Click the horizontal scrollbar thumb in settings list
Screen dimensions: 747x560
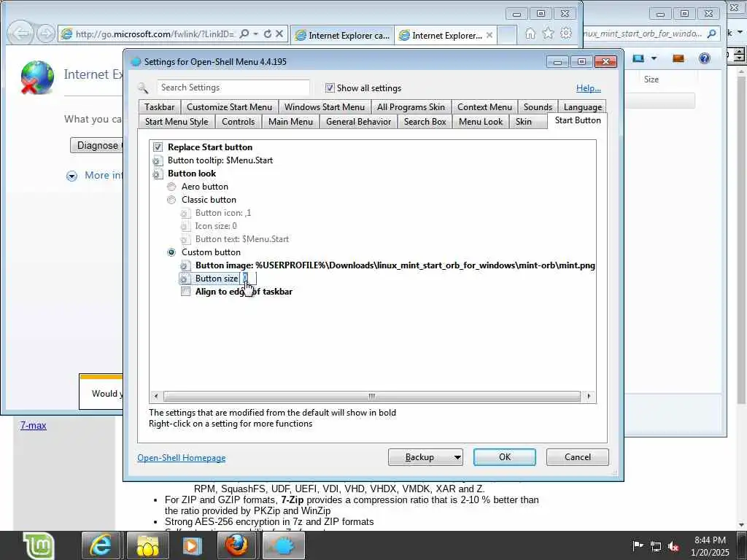(x=371, y=396)
